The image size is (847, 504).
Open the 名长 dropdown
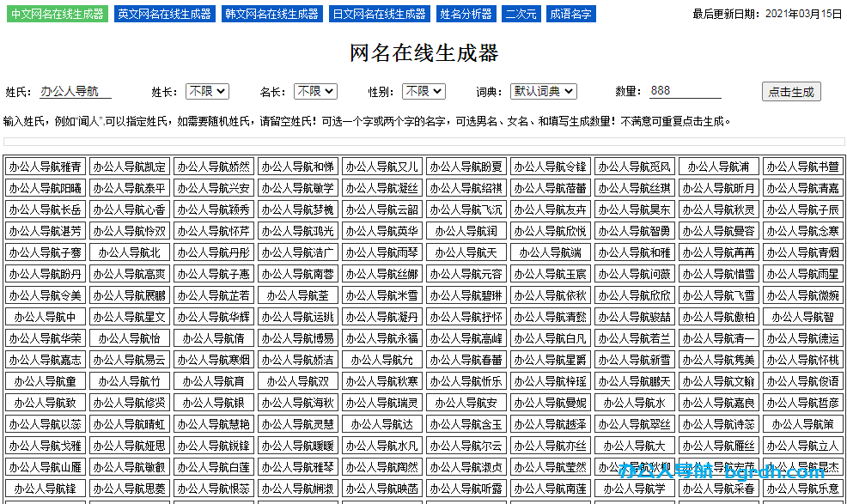(x=315, y=91)
